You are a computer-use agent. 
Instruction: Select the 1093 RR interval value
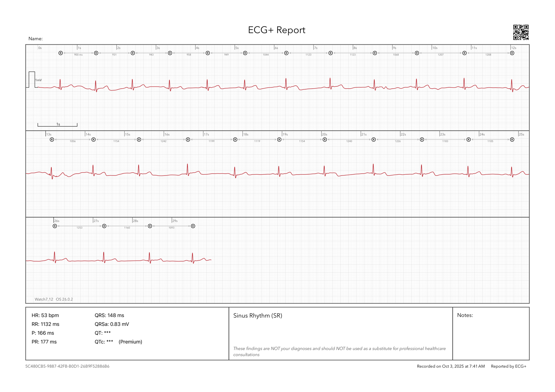[x=171, y=228]
